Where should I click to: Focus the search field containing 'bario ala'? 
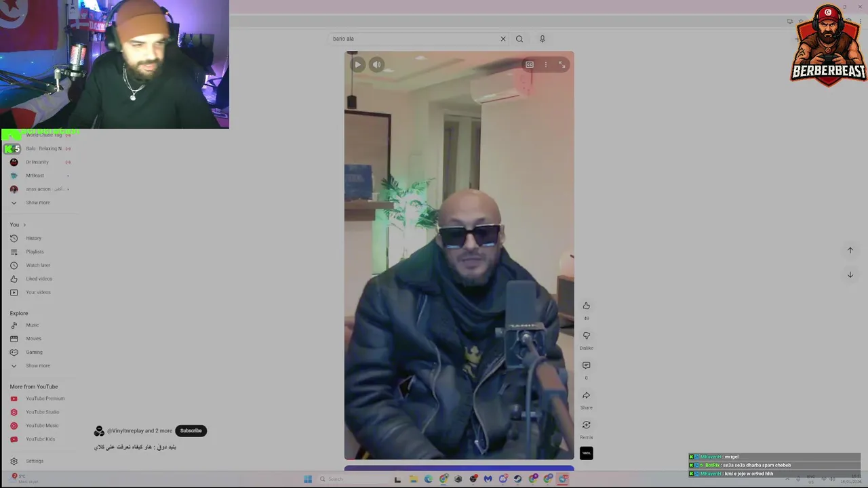[x=414, y=39]
